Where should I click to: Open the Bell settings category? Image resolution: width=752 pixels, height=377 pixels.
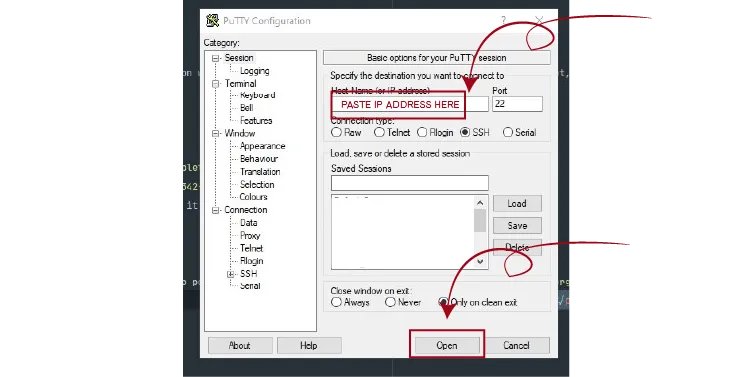(247, 107)
